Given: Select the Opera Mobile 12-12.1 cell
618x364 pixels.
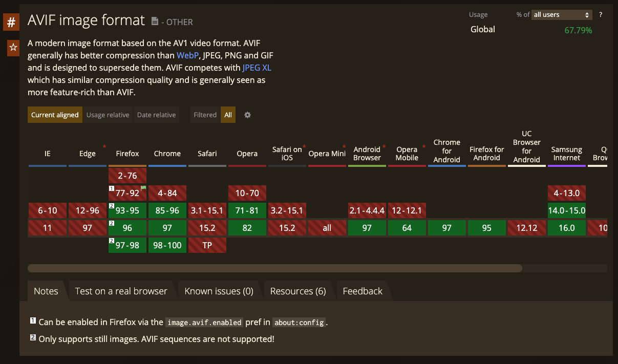Looking at the screenshot, I should (x=407, y=210).
